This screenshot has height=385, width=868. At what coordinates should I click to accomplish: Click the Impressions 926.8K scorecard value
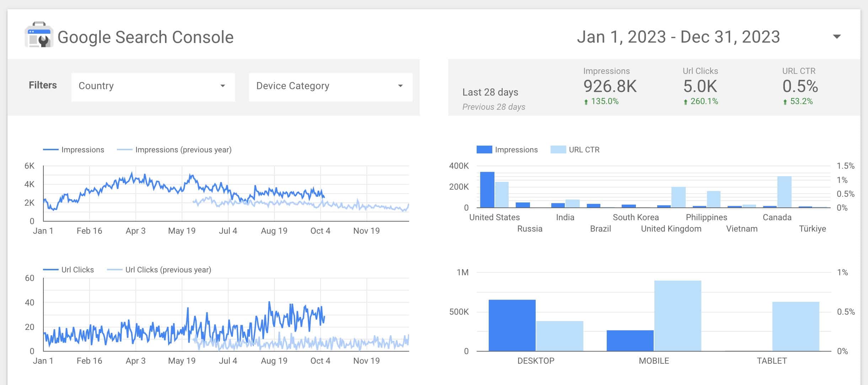point(610,86)
